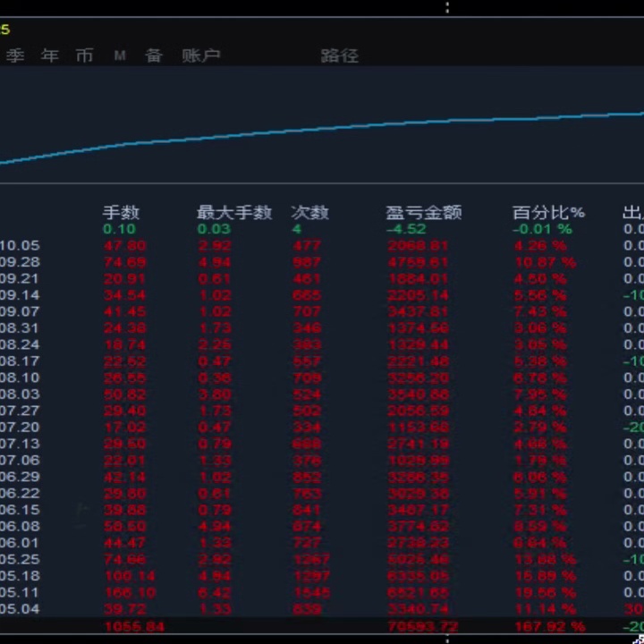Select the 09.28 date row label
This screenshot has width=644, height=644.
(x=20, y=262)
